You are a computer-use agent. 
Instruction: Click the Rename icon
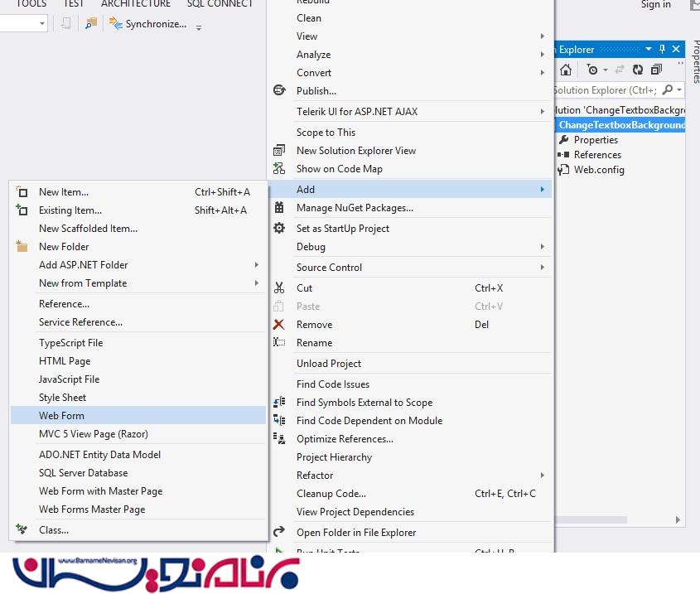click(x=279, y=342)
